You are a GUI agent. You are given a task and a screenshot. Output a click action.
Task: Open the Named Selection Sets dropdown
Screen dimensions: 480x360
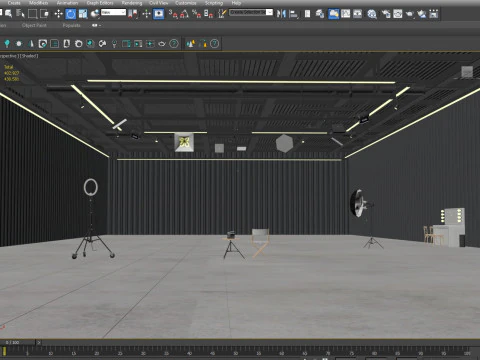pos(251,12)
